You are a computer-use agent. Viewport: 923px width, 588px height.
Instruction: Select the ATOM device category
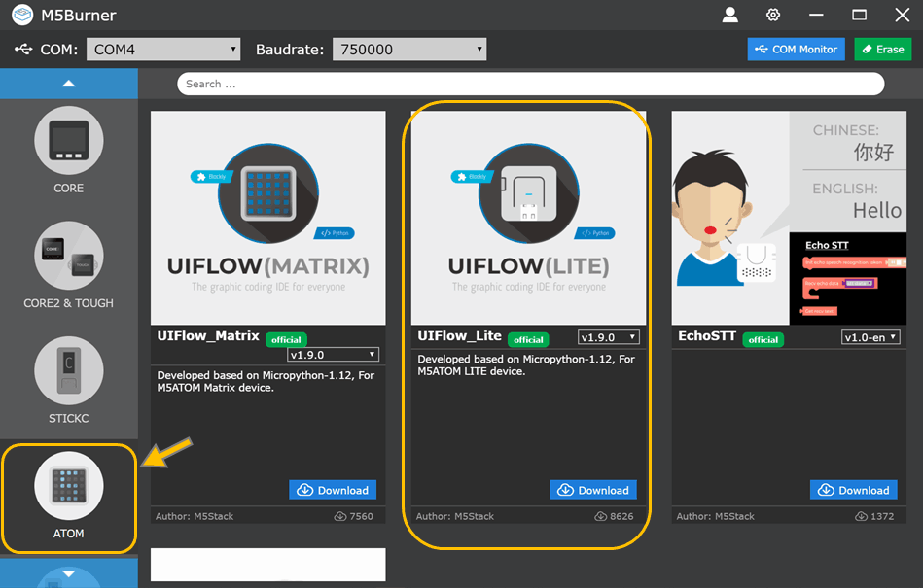pos(69,496)
